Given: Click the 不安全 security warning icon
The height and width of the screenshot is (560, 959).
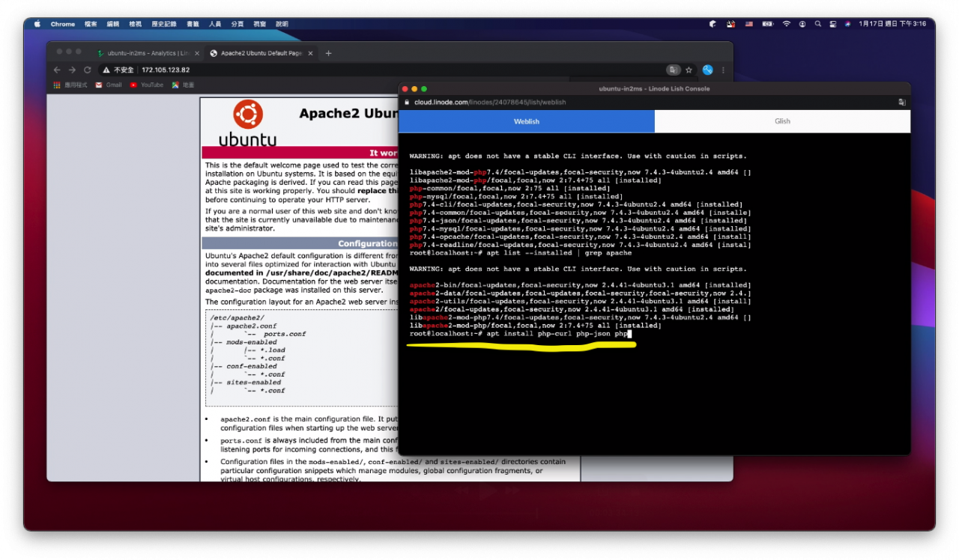Looking at the screenshot, I should (106, 70).
